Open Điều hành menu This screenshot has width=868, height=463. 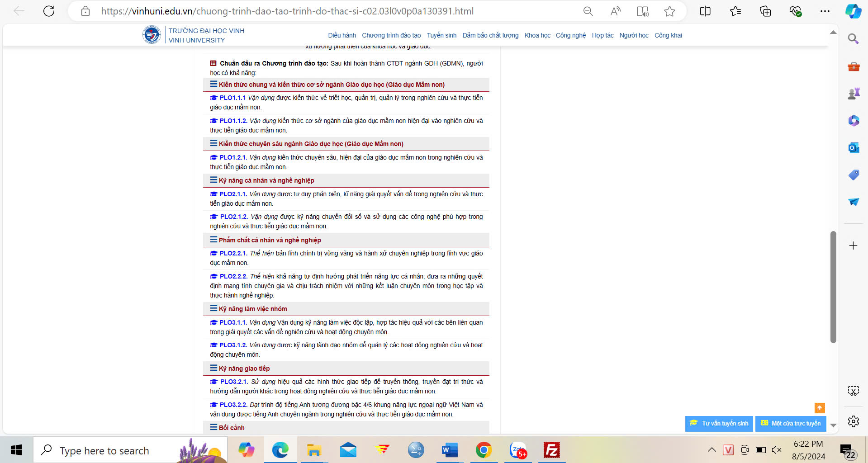[x=342, y=35]
